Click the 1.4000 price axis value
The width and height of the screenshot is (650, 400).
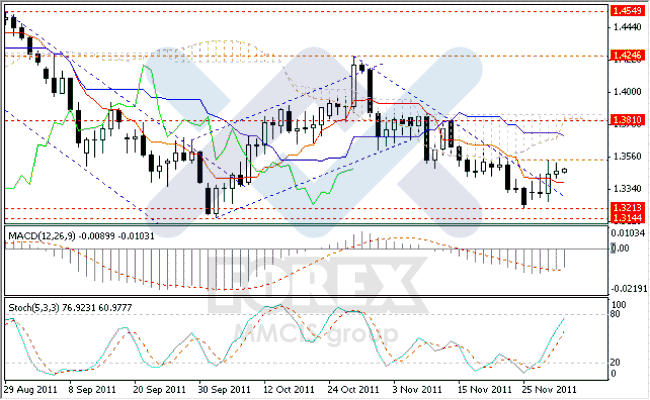point(627,92)
